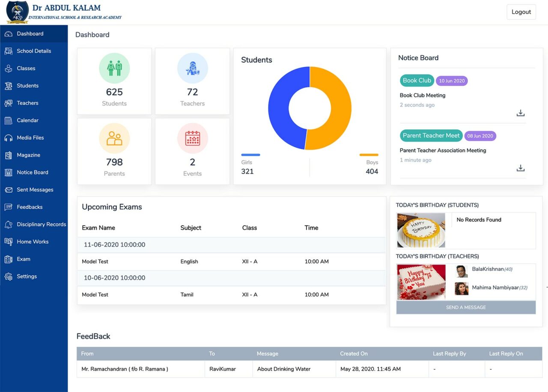Click the Book Club notice tag
This screenshot has height=392, width=548.
click(417, 80)
